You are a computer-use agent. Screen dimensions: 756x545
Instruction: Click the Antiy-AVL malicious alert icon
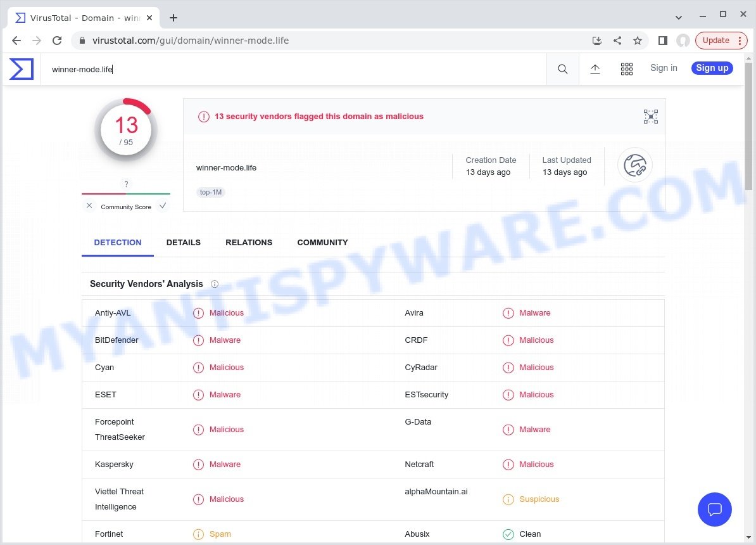pyautogui.click(x=198, y=313)
